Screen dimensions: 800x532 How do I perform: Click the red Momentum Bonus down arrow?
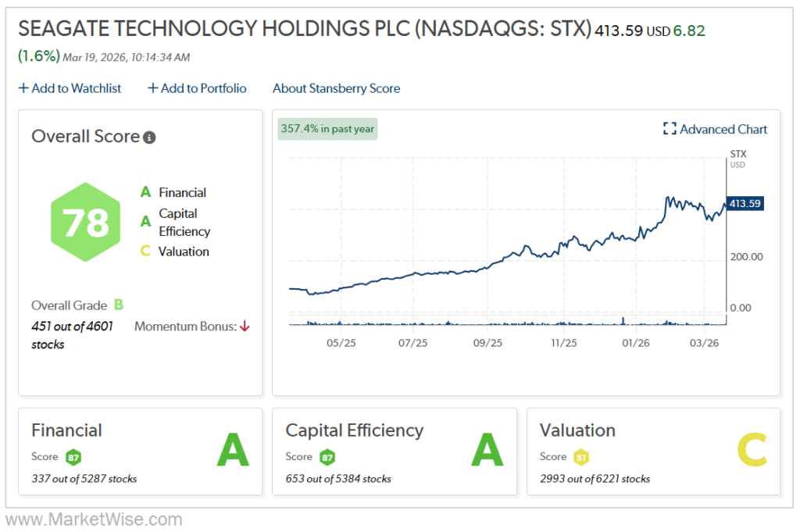245,327
